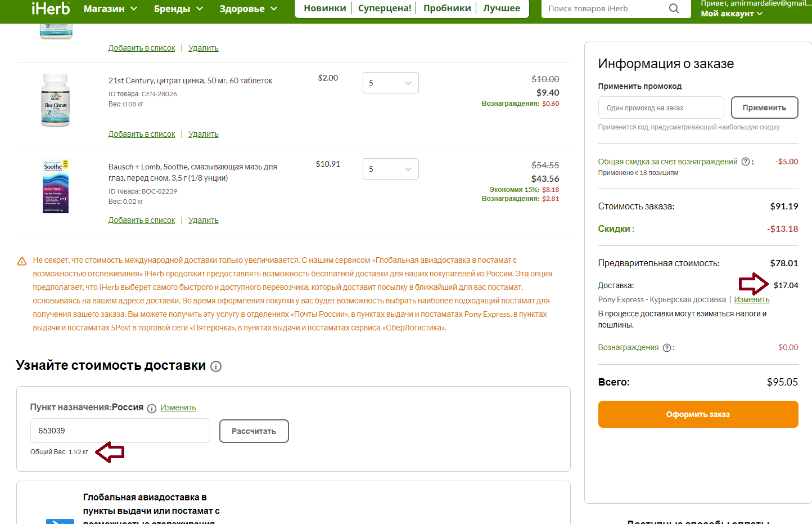Click Удалить link for Zinc Citrate

click(203, 134)
